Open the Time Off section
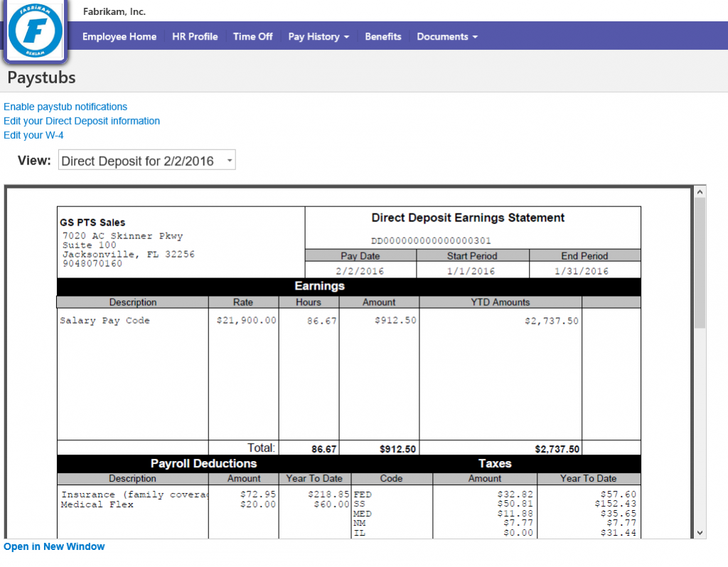The height and width of the screenshot is (567, 728). (x=252, y=37)
